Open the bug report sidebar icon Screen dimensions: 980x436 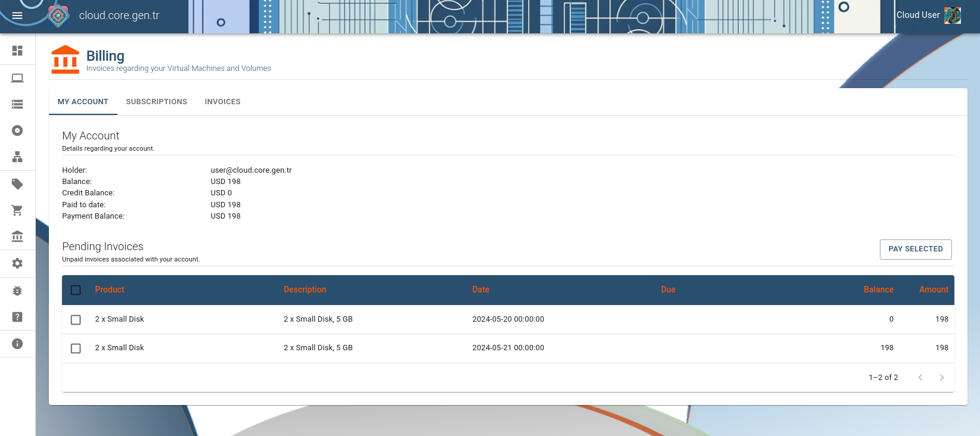coord(17,291)
